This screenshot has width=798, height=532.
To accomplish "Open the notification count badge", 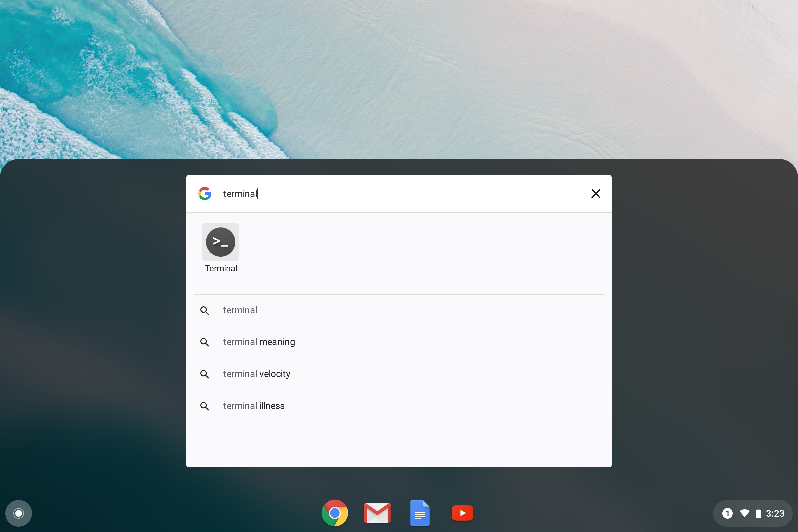I will pyautogui.click(x=727, y=513).
